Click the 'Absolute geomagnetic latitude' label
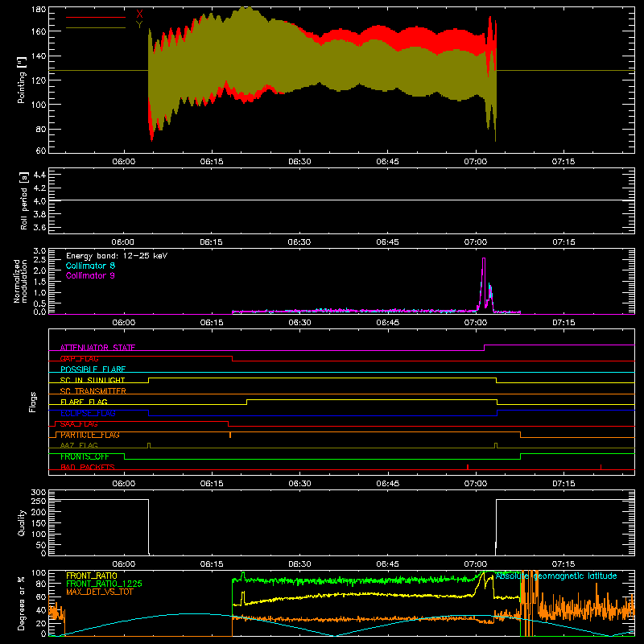Image resolution: width=644 pixels, height=644 pixels. click(x=556, y=576)
